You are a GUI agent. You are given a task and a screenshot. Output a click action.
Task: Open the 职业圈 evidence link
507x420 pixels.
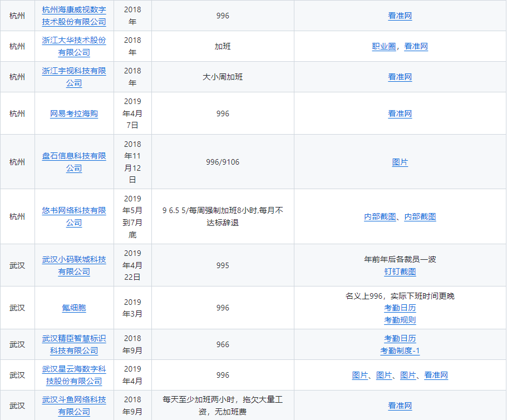tap(384, 46)
